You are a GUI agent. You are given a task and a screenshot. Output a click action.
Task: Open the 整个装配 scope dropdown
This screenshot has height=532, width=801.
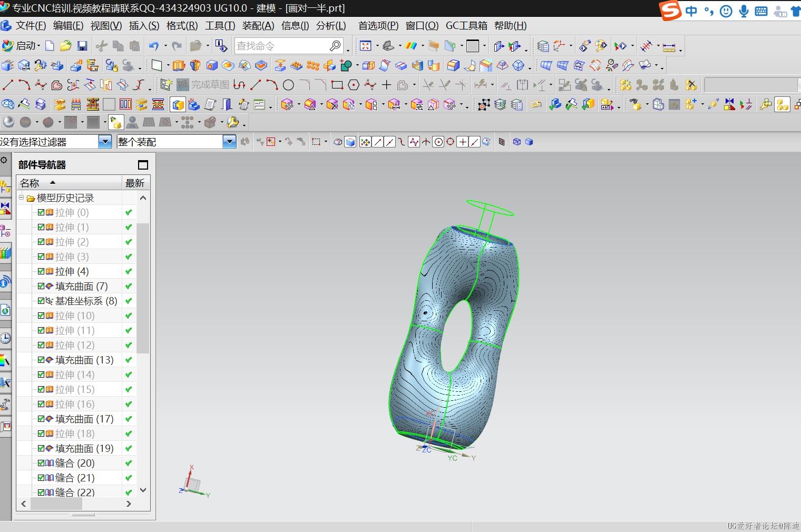pyautogui.click(x=229, y=142)
